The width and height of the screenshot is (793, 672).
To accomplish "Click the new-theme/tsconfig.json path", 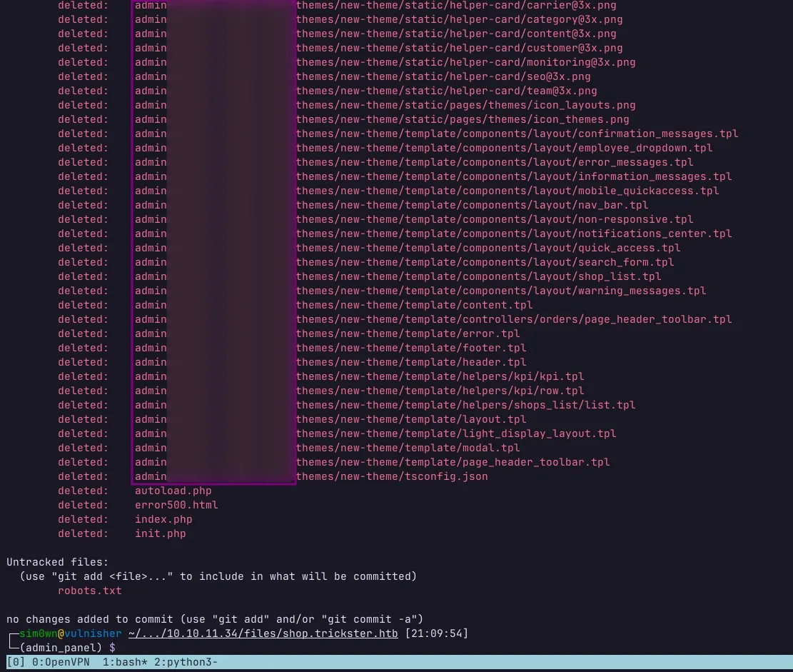I will [x=392, y=476].
